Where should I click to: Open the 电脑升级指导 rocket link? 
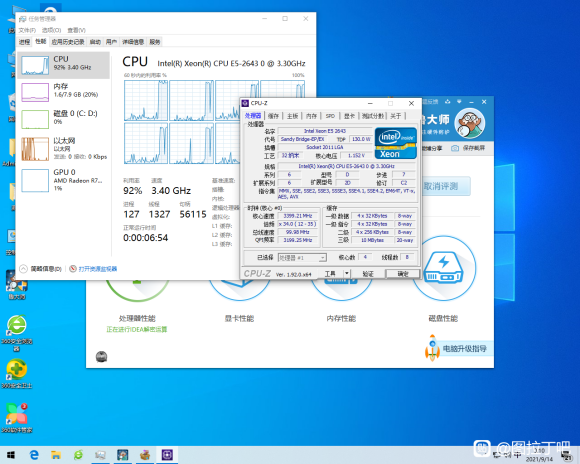(x=458, y=348)
